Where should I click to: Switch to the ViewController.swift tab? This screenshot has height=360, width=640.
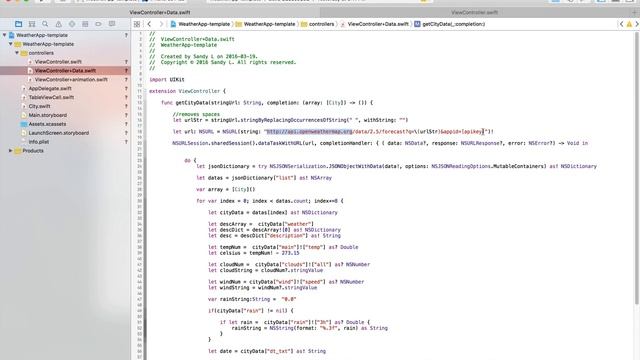click(x=474, y=13)
